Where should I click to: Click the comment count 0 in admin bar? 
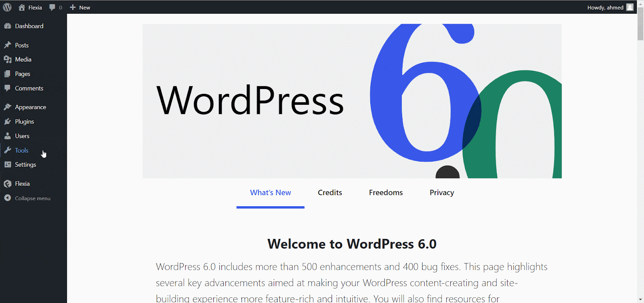point(60,7)
